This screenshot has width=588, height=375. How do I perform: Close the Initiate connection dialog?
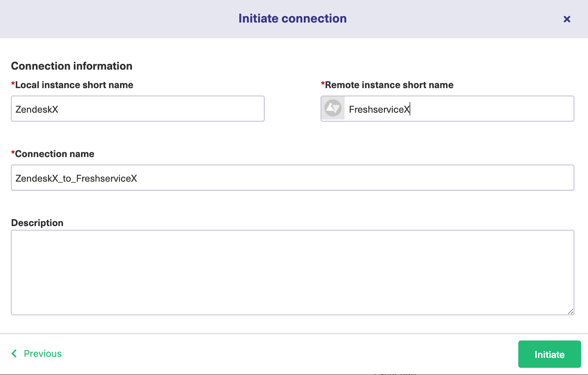567,19
